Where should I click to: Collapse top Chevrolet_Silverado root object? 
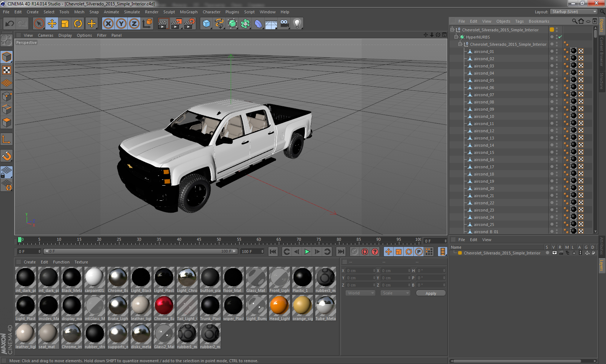click(452, 30)
